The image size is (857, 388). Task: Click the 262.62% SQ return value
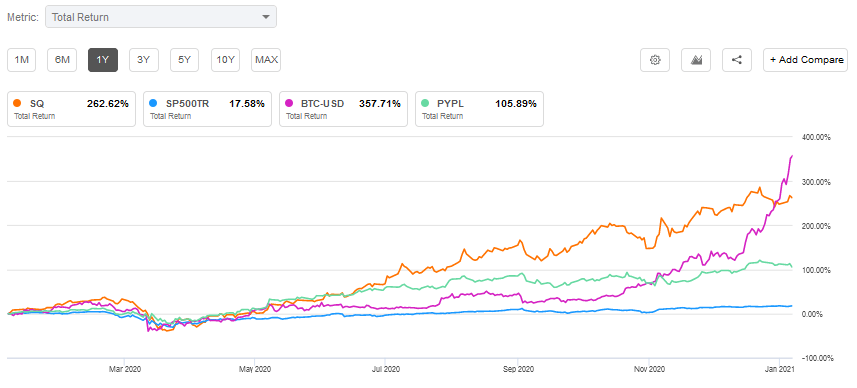(x=108, y=103)
